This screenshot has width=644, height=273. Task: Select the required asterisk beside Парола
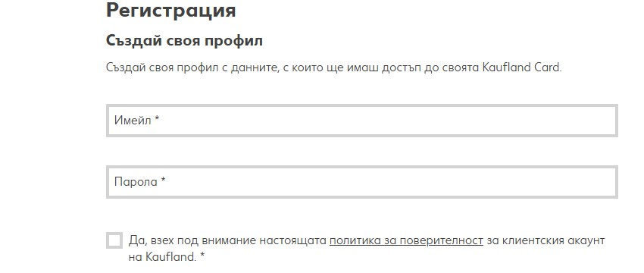[163, 180]
